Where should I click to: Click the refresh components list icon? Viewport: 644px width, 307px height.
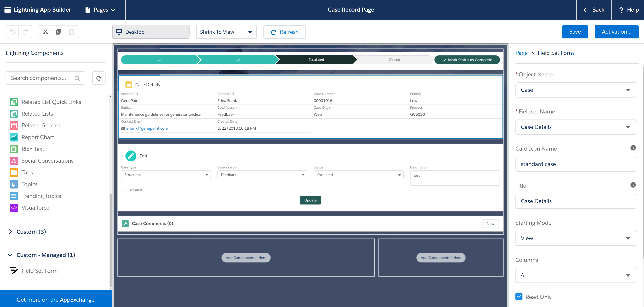click(98, 78)
